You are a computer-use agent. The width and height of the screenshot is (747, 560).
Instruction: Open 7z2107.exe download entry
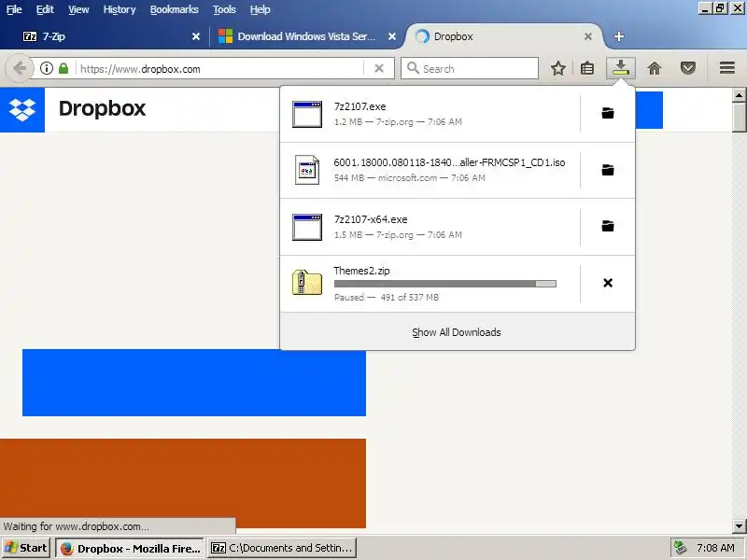(430, 114)
